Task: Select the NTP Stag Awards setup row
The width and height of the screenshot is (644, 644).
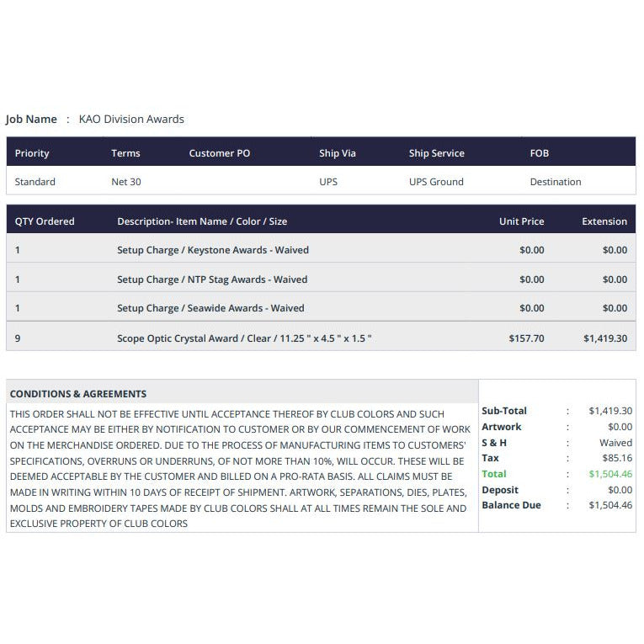Action: point(322,278)
